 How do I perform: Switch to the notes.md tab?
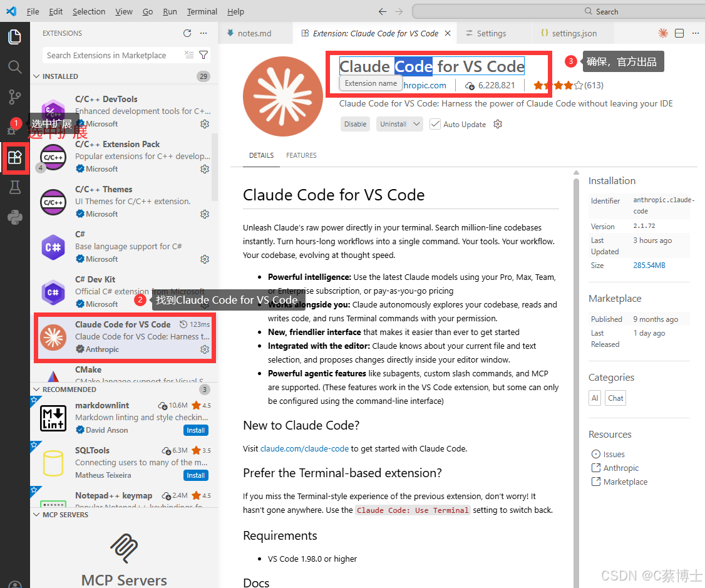pos(254,33)
